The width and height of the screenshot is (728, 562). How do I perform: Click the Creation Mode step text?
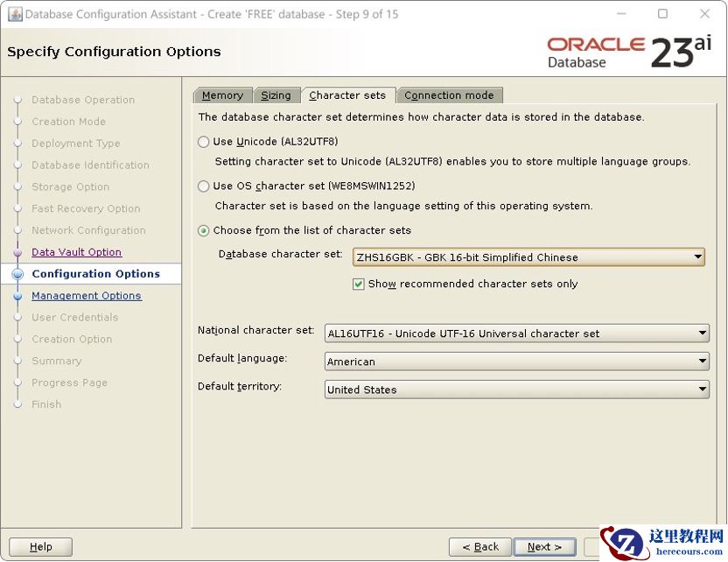(x=69, y=122)
